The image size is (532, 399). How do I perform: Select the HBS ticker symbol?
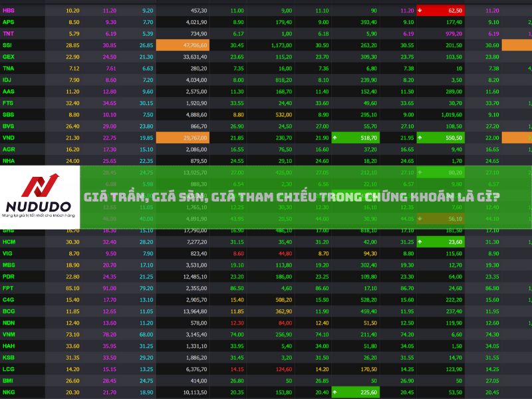pyautogui.click(x=9, y=11)
